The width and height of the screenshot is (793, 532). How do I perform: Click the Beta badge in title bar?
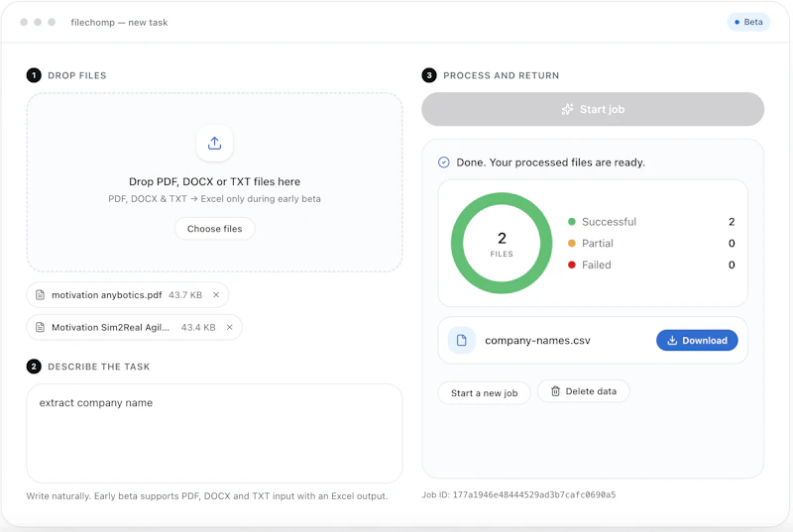coord(748,22)
